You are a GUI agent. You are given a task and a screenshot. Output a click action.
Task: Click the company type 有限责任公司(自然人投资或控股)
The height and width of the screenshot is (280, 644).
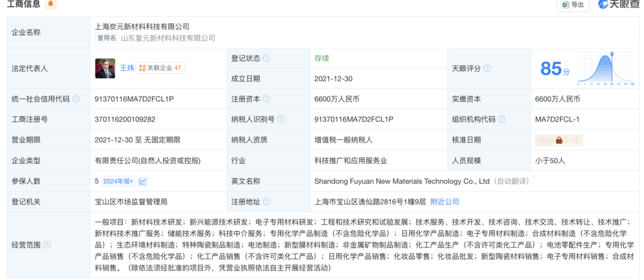click(147, 160)
